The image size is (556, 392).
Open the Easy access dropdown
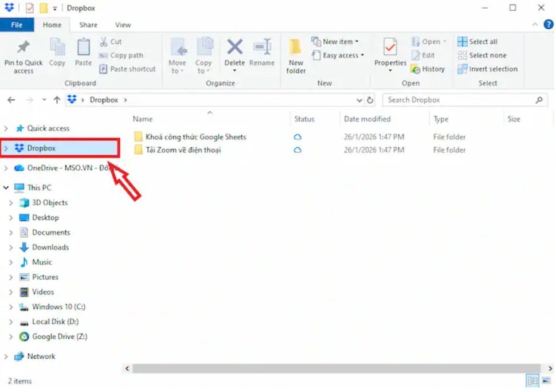pos(338,56)
